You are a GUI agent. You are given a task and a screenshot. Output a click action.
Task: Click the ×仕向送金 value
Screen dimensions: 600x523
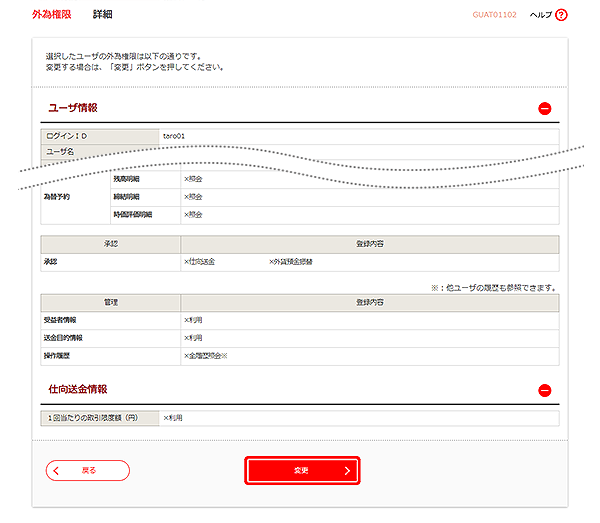point(199,262)
